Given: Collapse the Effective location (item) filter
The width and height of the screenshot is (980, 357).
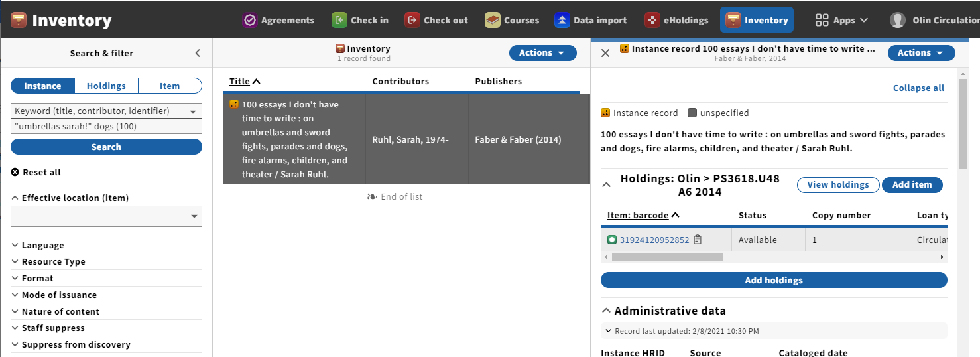Looking at the screenshot, I should click(70, 198).
